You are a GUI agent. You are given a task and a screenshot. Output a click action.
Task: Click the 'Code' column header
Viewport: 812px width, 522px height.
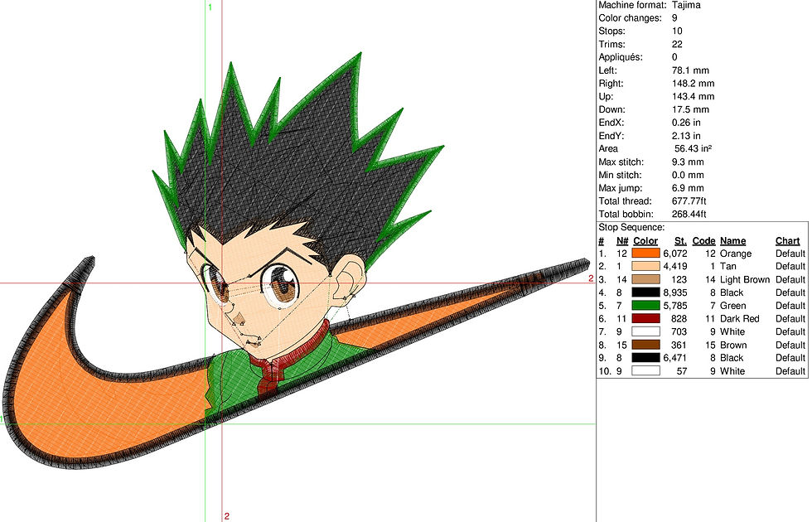click(x=703, y=241)
